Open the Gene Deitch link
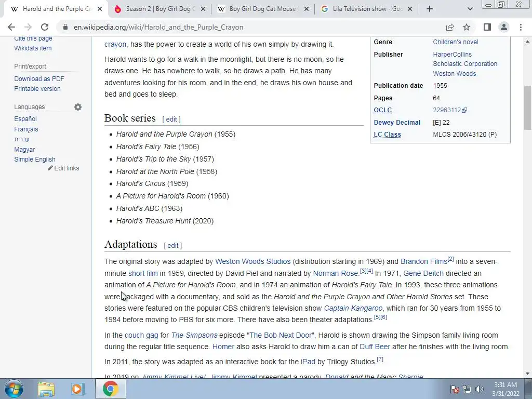 [x=423, y=273]
